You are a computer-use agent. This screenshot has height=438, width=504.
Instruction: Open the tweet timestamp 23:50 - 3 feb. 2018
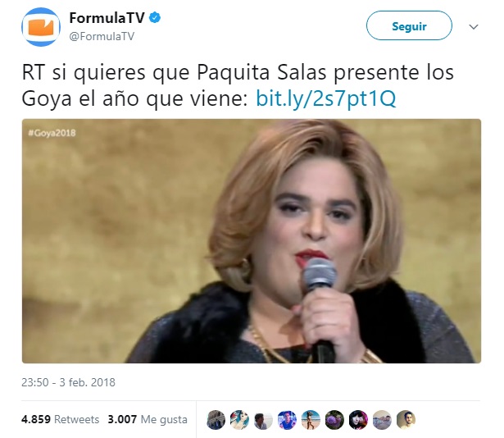point(68,382)
